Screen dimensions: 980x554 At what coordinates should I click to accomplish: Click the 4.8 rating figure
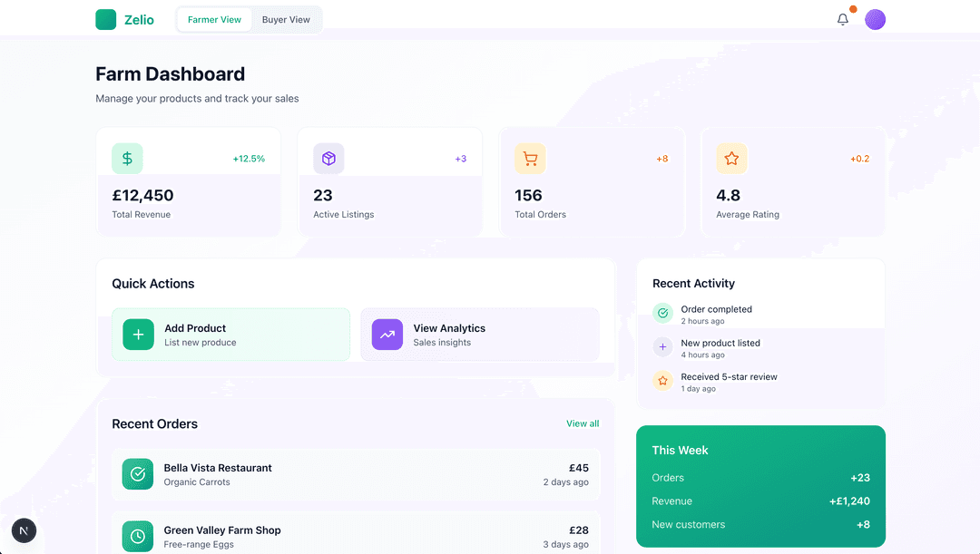[x=728, y=196]
